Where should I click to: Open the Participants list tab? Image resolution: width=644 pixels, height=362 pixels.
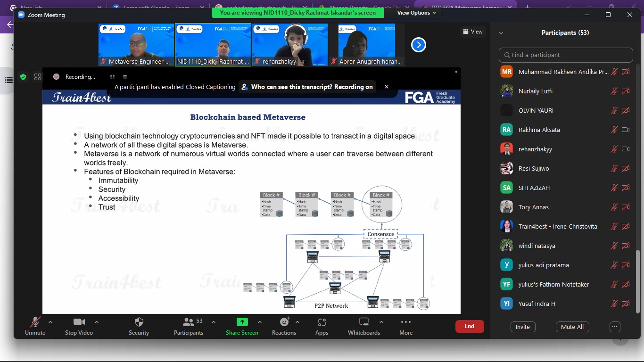pos(188,322)
